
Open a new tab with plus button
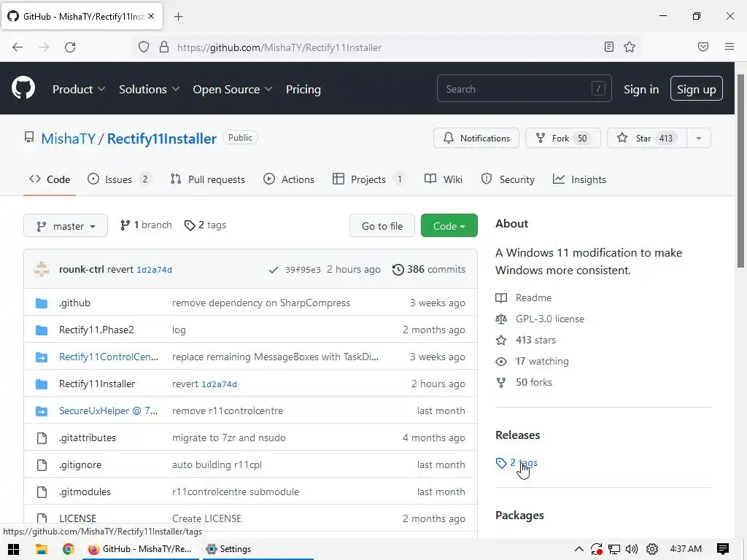(x=178, y=17)
